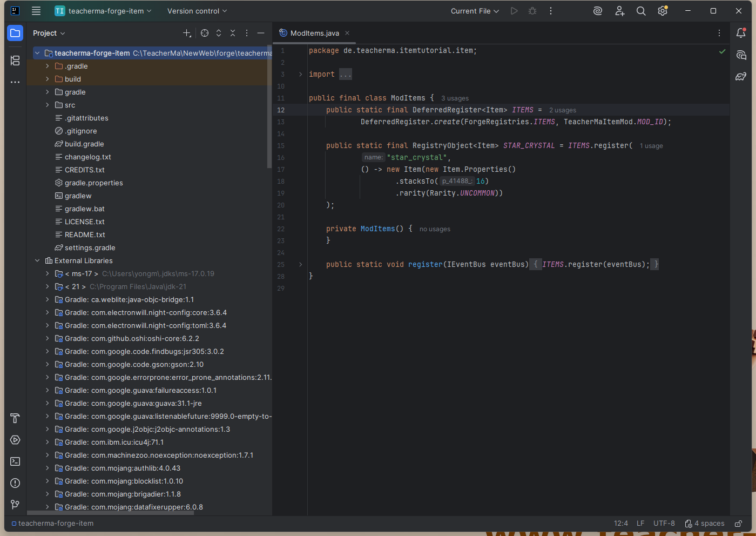756x536 pixels.
Task: Open the Structure tool window
Action: [x=15, y=61]
